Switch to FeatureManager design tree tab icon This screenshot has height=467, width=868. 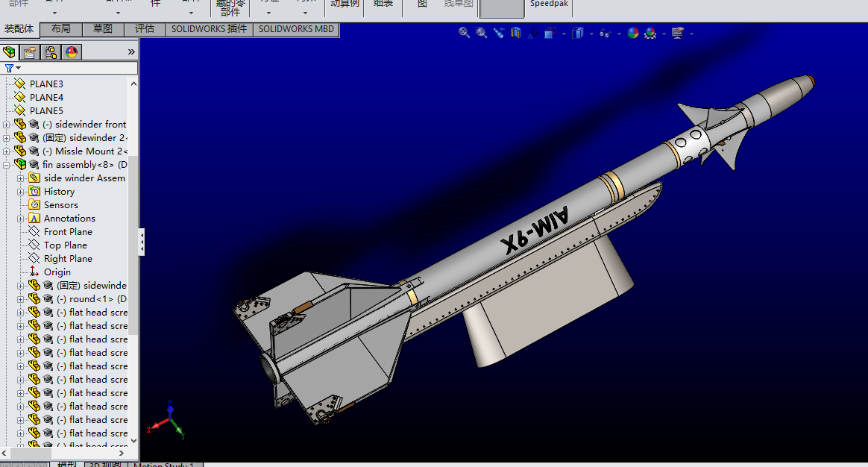[x=10, y=52]
